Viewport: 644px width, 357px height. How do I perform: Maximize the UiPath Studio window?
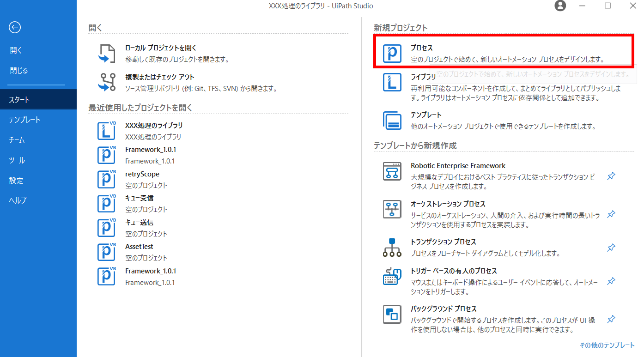(x=608, y=6)
